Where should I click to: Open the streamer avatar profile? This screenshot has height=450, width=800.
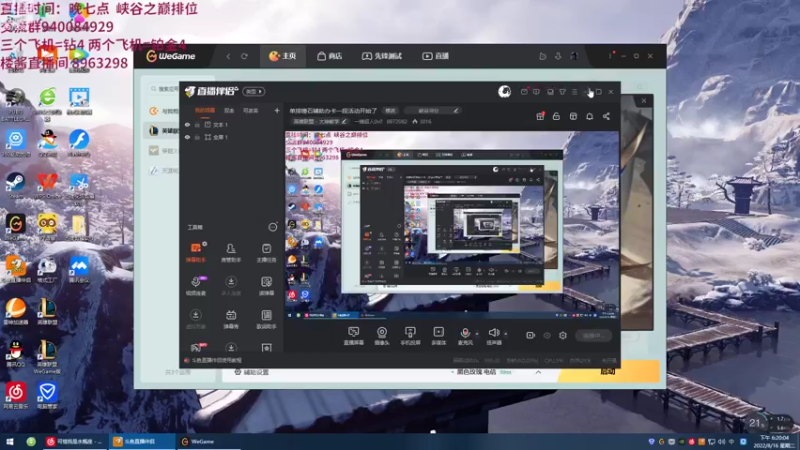click(x=505, y=91)
